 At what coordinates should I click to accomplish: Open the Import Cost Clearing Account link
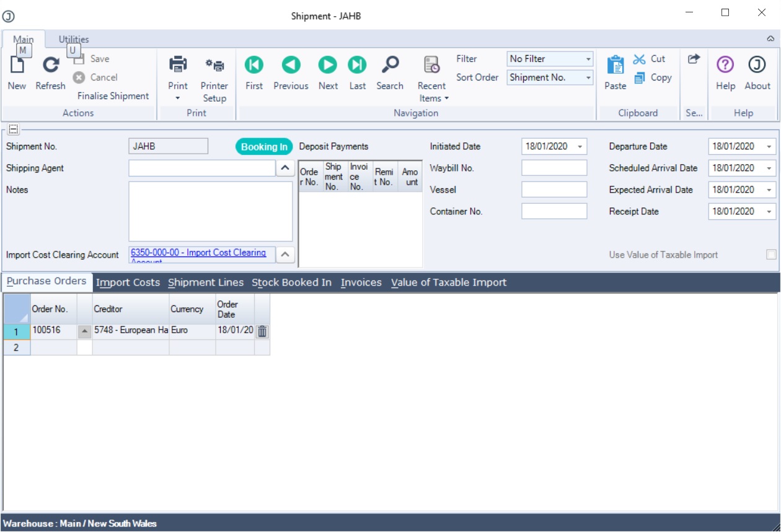198,253
